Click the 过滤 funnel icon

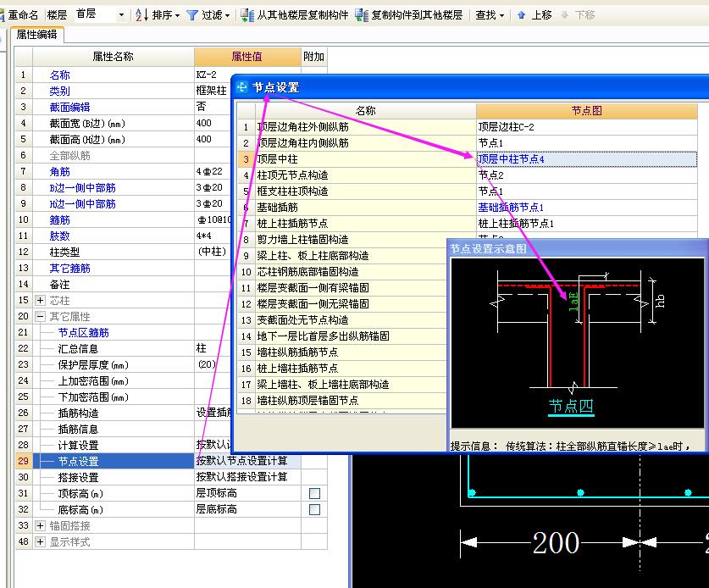pyautogui.click(x=192, y=15)
